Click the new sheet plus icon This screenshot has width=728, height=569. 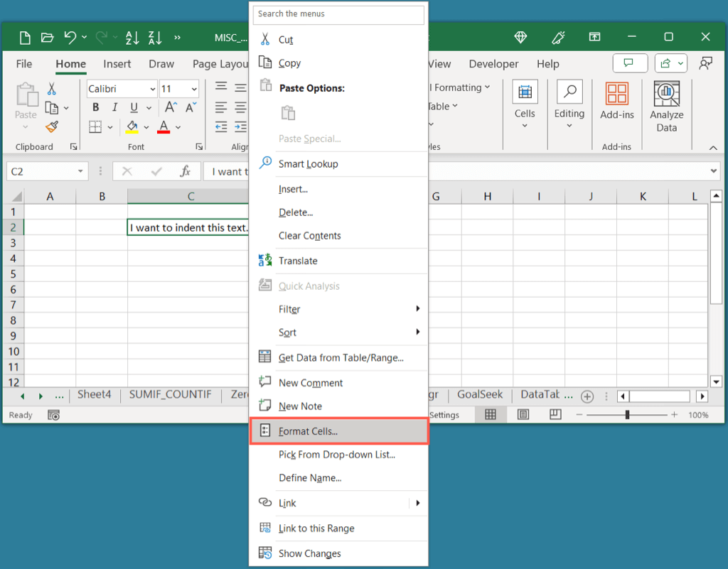tap(587, 396)
